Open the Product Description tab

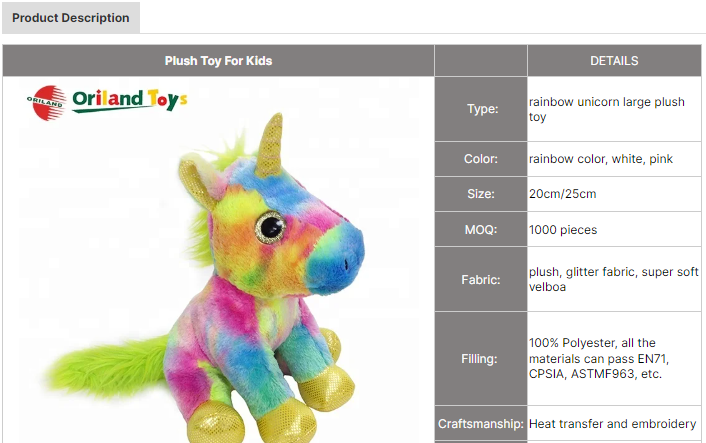tap(71, 18)
